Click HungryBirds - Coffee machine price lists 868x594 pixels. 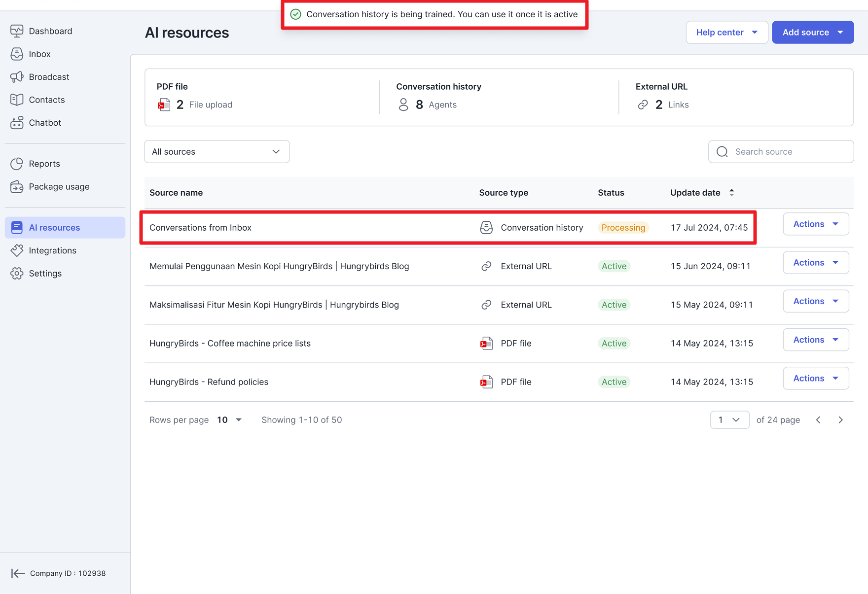point(230,344)
